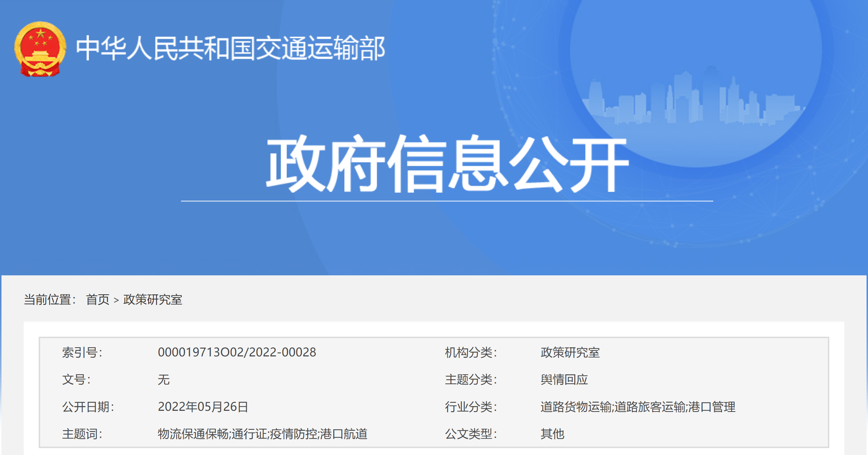Click the 机构分类 value 政策研究室
This screenshot has width=868, height=455.
570,352
